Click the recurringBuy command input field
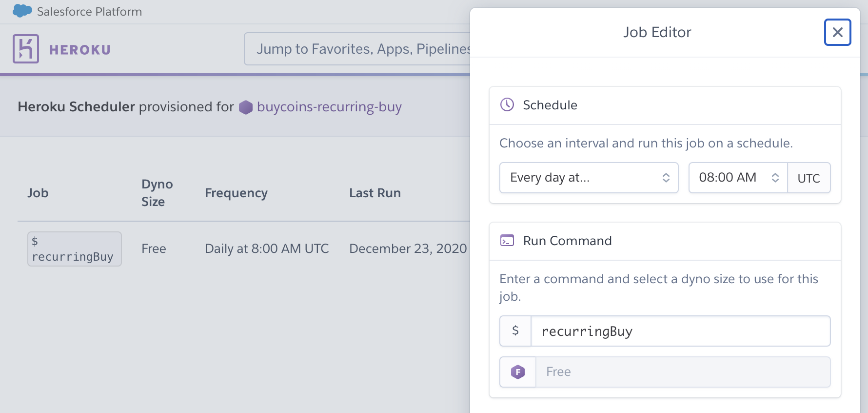This screenshot has width=868, height=413. click(x=680, y=331)
